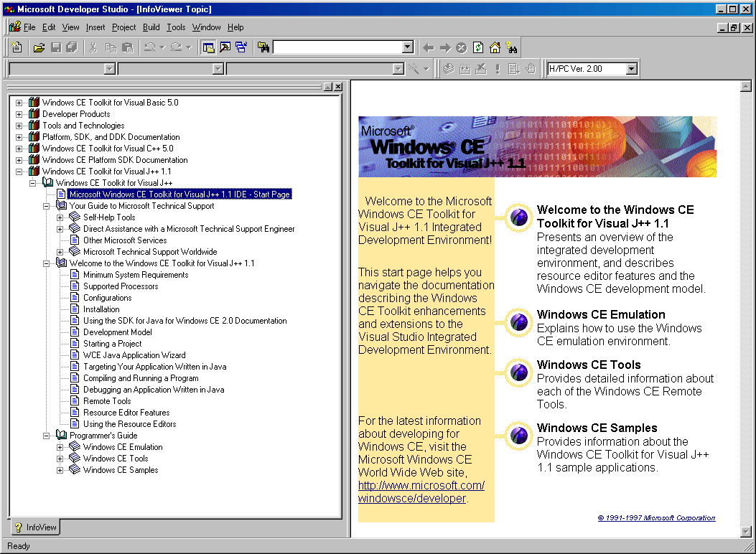Click the globe icon beside Windows CE Emulation
This screenshot has width=756, height=554.
(519, 321)
